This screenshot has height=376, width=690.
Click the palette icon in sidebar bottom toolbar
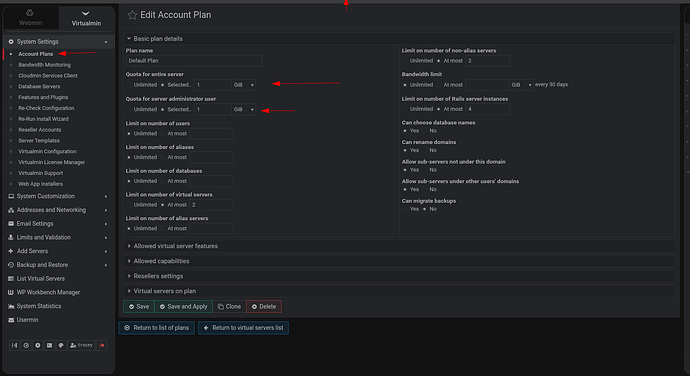tap(61, 345)
